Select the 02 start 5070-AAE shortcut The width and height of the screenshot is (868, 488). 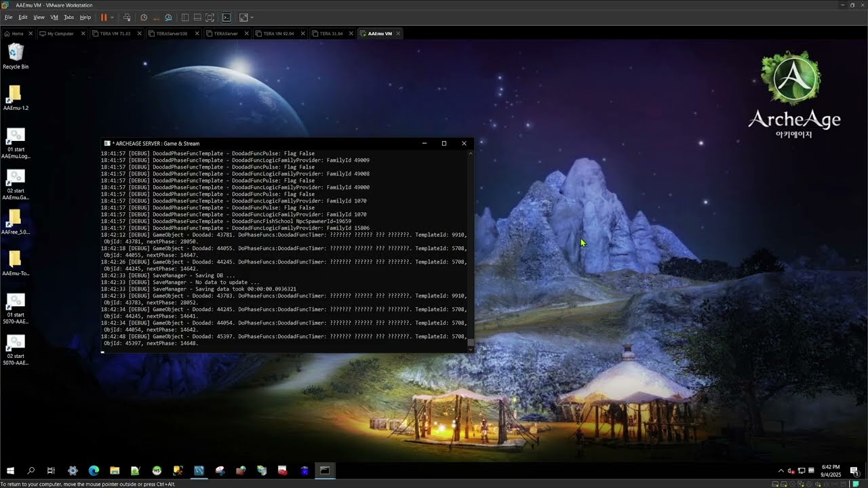(16, 350)
